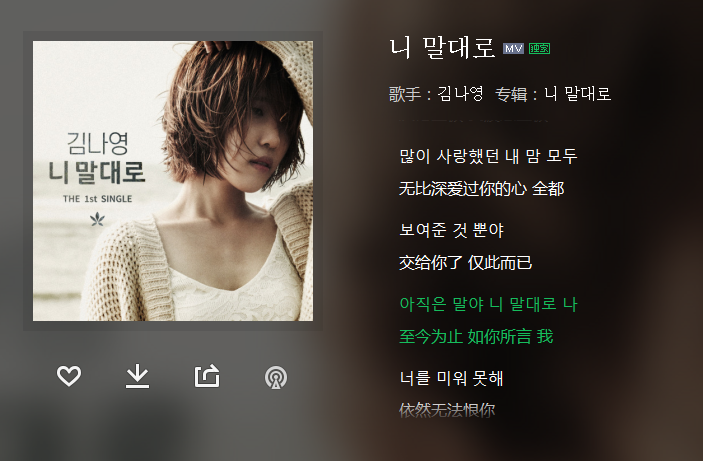Click the song title 니 말대로

click(x=442, y=48)
